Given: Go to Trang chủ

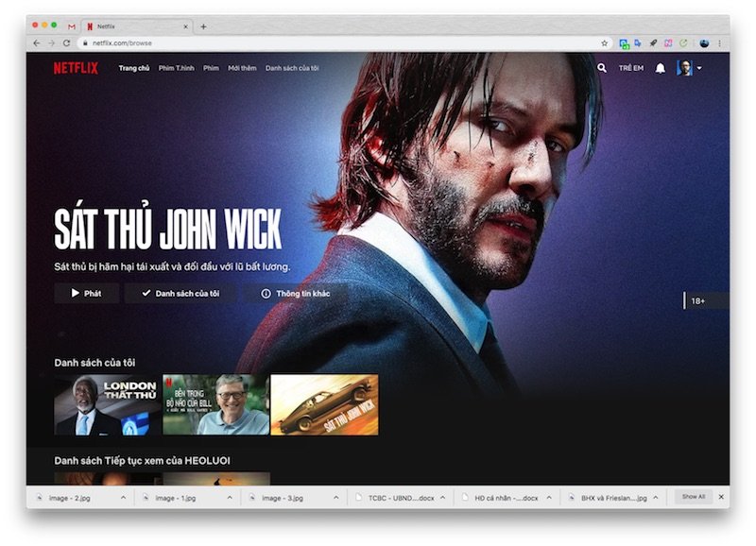Looking at the screenshot, I should pos(134,68).
